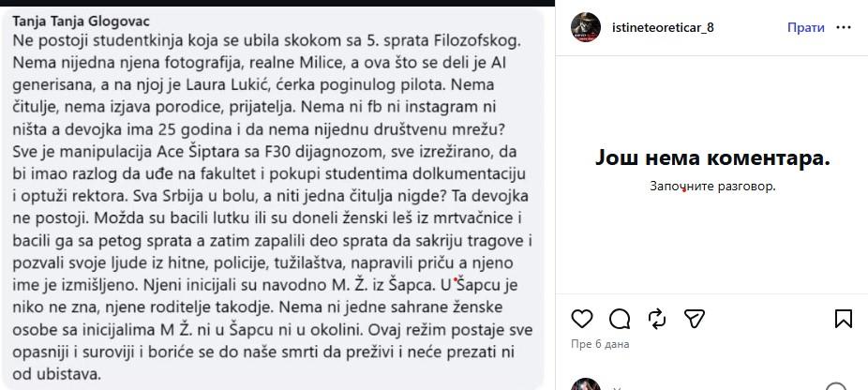Open comments via the speech bubble icon
Image resolution: width=868 pixels, height=390 pixels.
pos(619,319)
